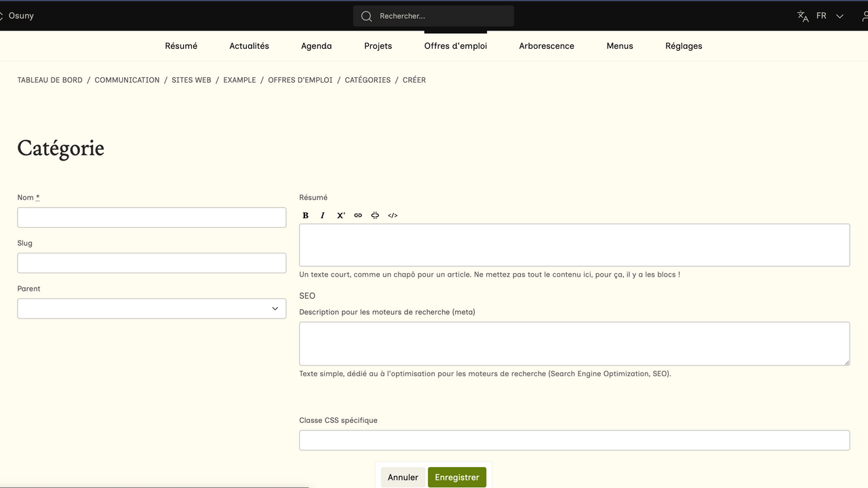Switch to the Réglages tab
Viewport: 868px width, 488px height.
tap(684, 46)
